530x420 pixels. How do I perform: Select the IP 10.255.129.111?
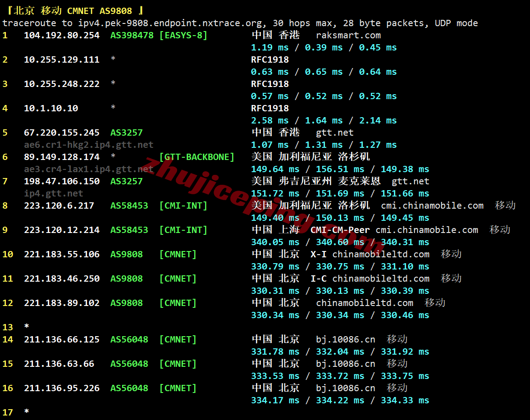pos(62,60)
